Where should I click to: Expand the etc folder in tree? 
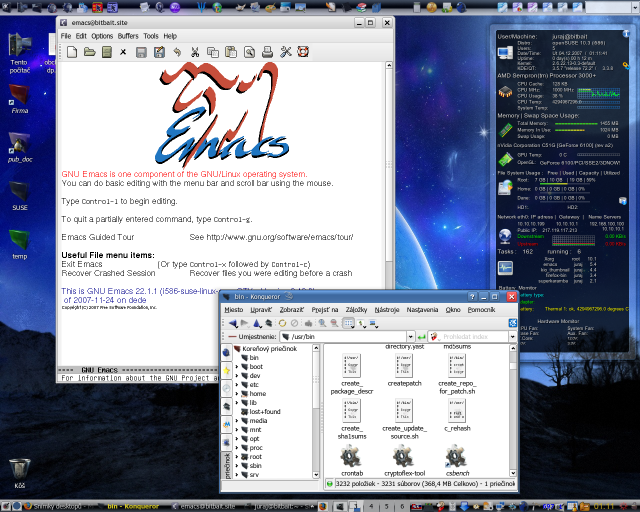(x=237, y=385)
